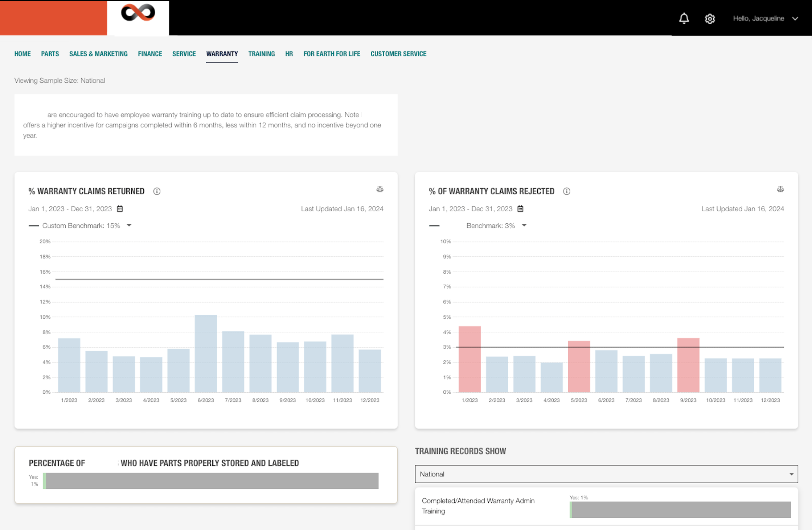
Task: Go to the Finance tab
Action: point(150,54)
